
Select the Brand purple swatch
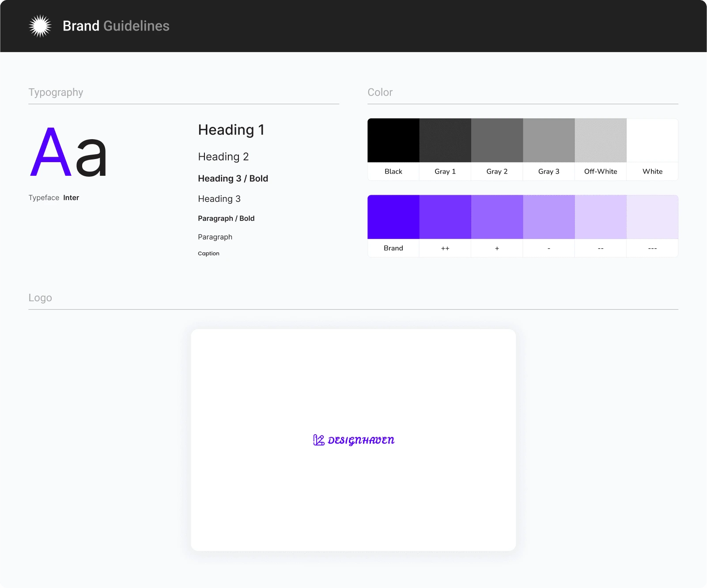point(393,217)
